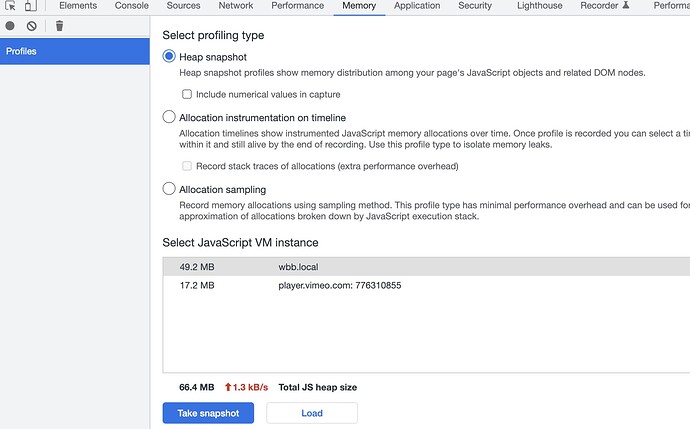The height and width of the screenshot is (429, 690).
Task: Select Allocation sampling profiling type
Action: (169, 189)
